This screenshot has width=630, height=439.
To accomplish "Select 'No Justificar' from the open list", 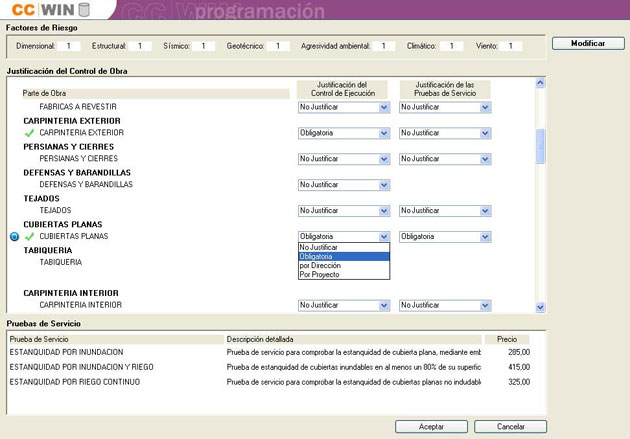I will click(343, 247).
